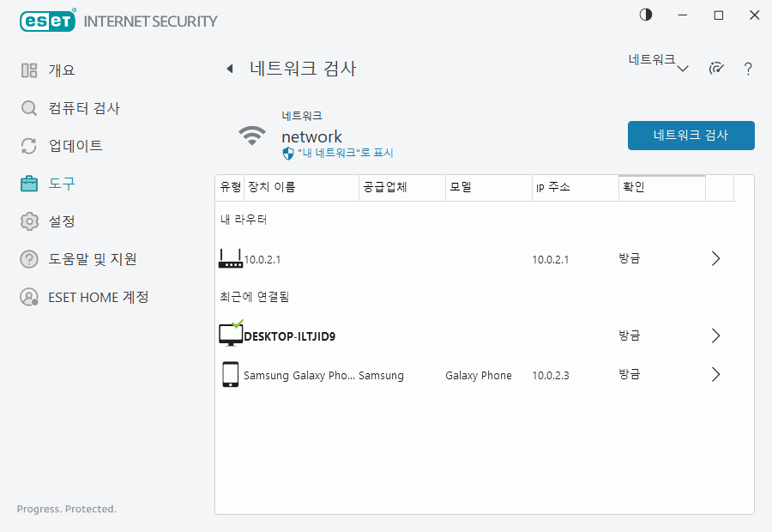Click the network Wi-Fi signal icon

252,136
